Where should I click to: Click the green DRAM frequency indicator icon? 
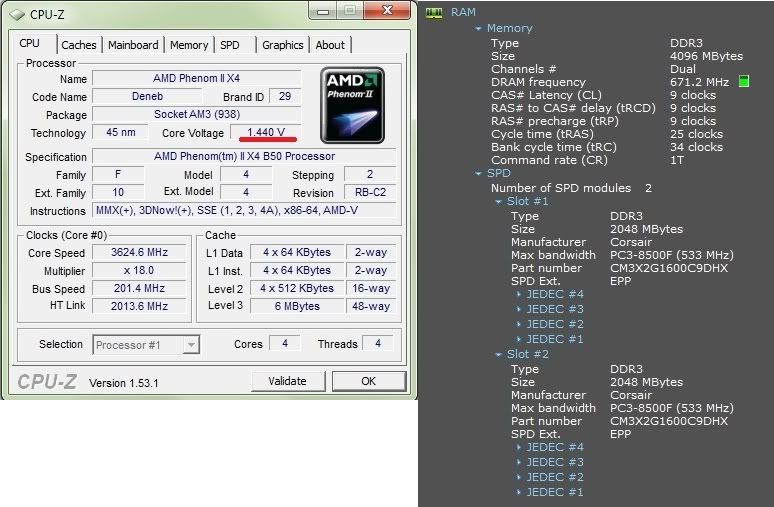[x=743, y=81]
